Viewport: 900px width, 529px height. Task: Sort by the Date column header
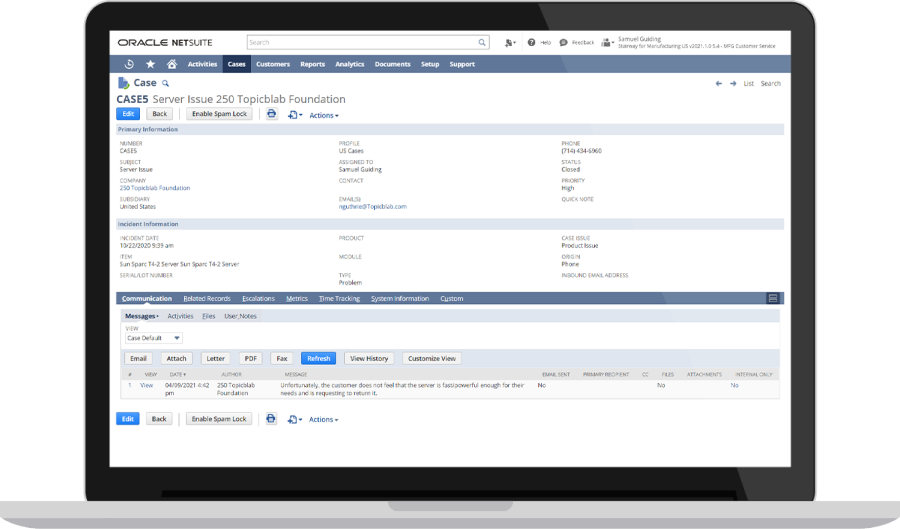click(175, 375)
